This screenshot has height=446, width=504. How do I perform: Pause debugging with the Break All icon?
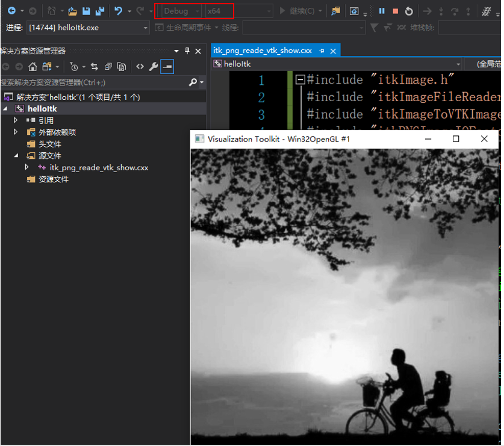tap(382, 11)
